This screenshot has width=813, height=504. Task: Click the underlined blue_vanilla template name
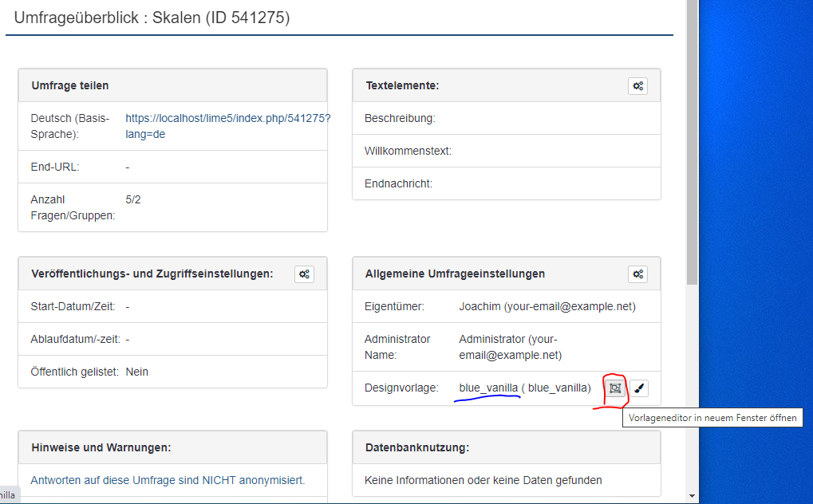click(488, 388)
